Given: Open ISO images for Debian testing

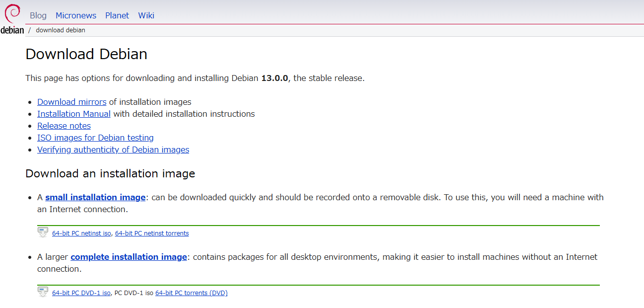Looking at the screenshot, I should 95,138.
